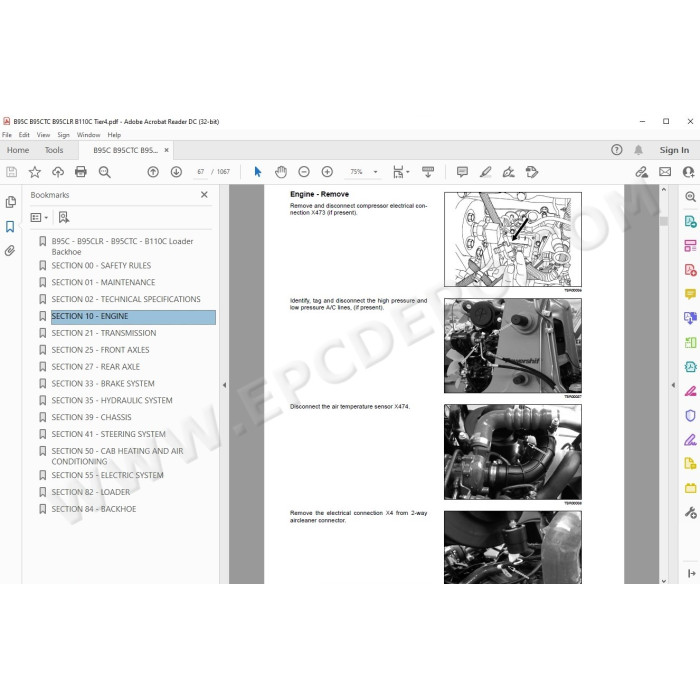Activate the Hand pan tool
This screenshot has width=700, height=700.
[281, 172]
